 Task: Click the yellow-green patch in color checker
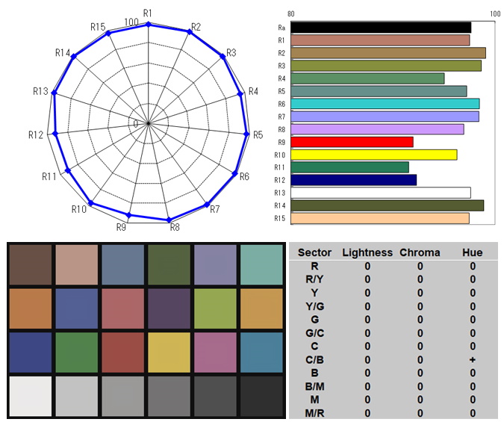point(215,308)
